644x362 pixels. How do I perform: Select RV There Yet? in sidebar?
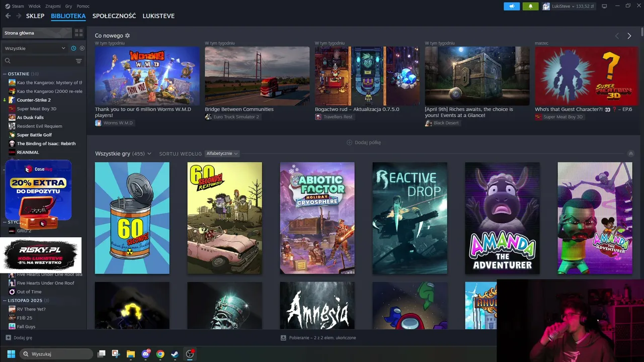(31, 309)
